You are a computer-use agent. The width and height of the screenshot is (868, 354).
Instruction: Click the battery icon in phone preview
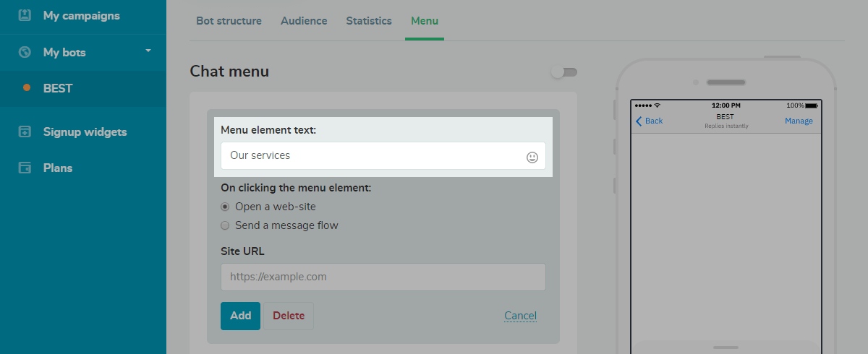coord(811,105)
